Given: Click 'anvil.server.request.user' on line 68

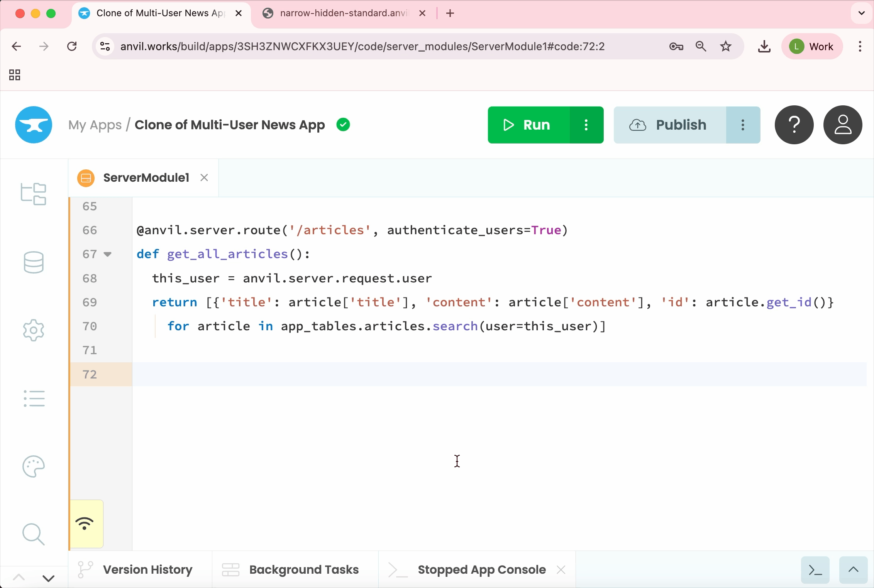Looking at the screenshot, I should coord(337,278).
